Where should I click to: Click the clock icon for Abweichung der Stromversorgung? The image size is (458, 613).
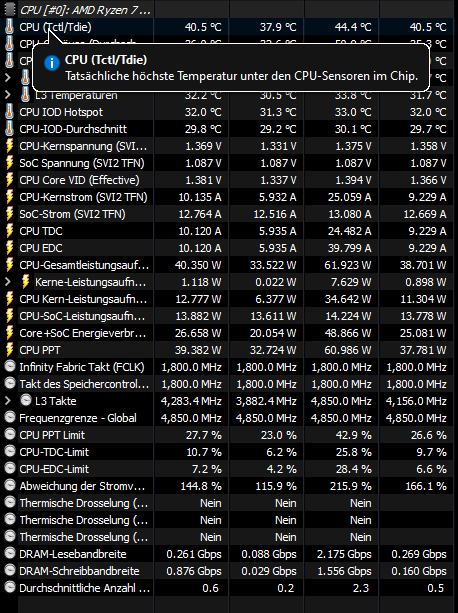[x=10, y=485]
